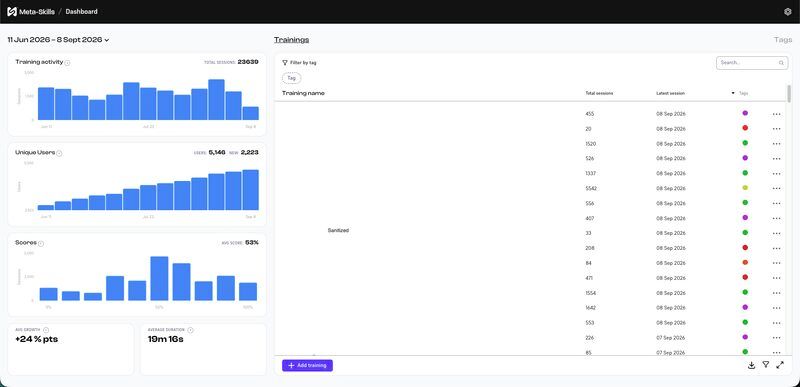Open the date range dropdown 11 Jun 2026

[x=58, y=40]
